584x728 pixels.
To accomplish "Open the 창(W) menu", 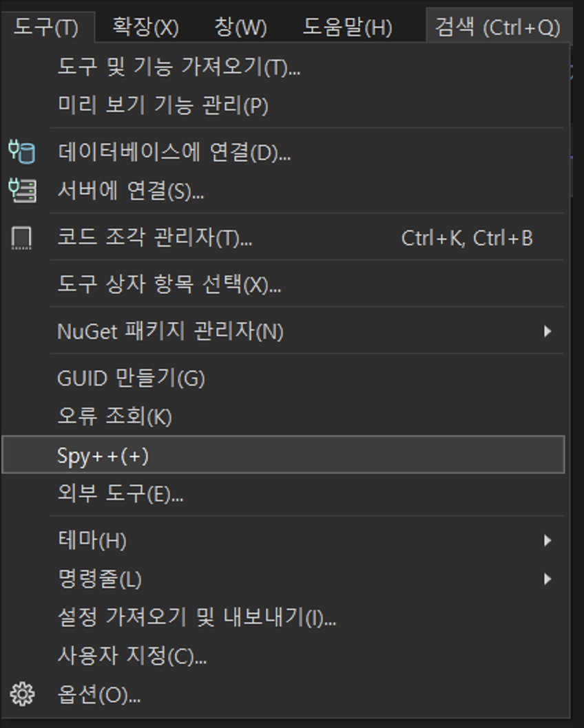I will [240, 27].
